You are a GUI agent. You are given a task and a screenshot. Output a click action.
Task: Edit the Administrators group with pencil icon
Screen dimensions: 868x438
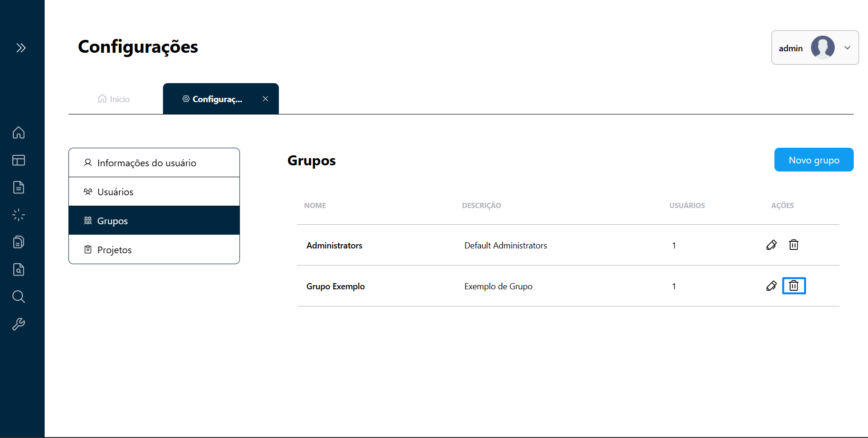[772, 245]
